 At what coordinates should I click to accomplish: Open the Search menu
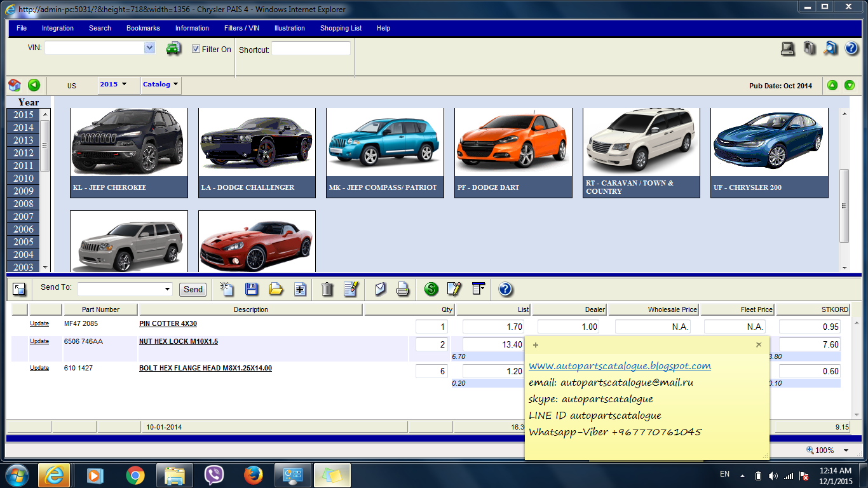[x=100, y=28]
